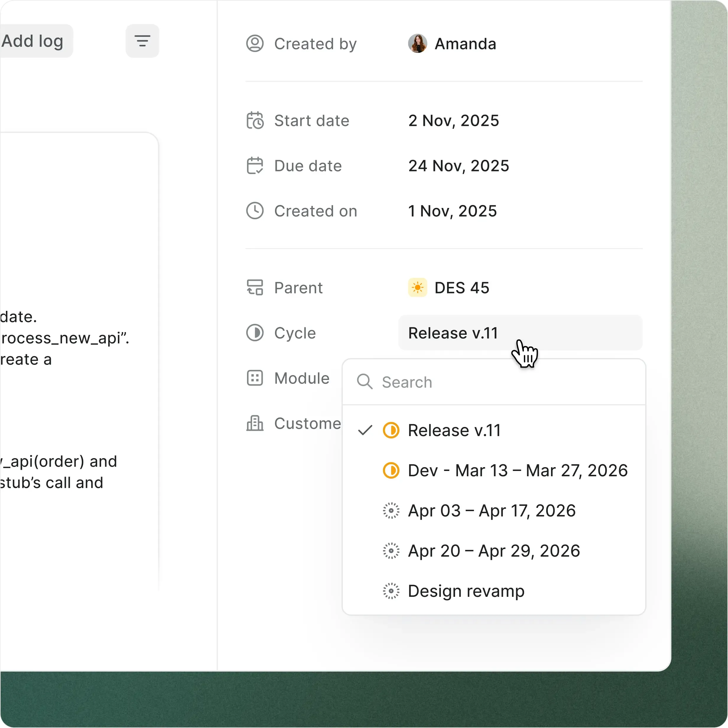The image size is (728, 728).
Task: Click the Created on clock icon
Action: [255, 211]
